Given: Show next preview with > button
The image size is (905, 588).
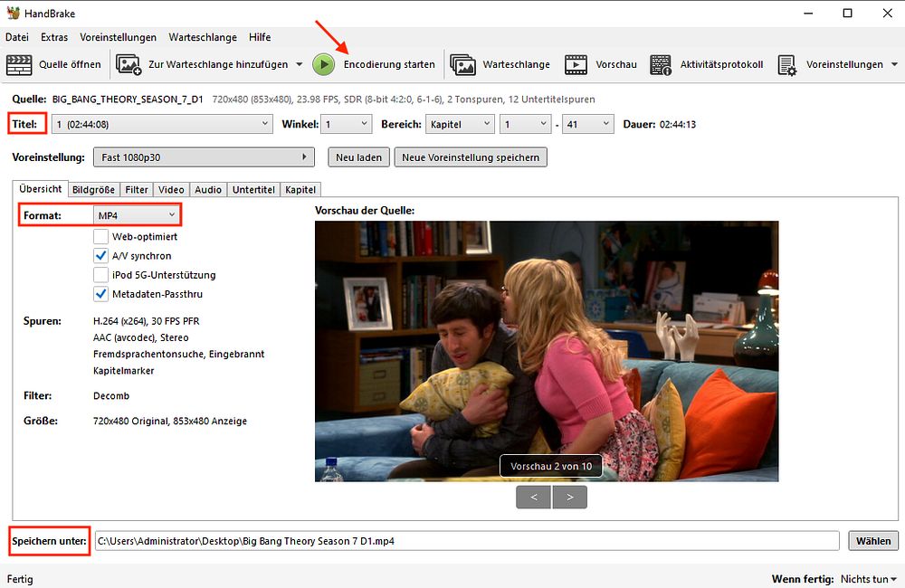Looking at the screenshot, I should [569, 497].
